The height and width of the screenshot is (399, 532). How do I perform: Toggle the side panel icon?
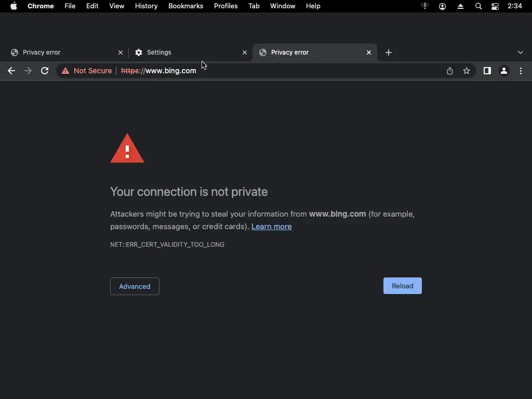coord(487,71)
